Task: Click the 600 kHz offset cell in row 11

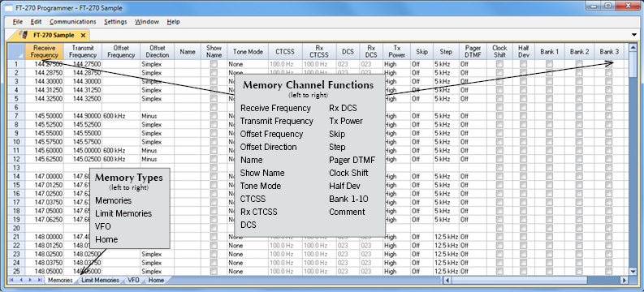Action: coord(121,151)
